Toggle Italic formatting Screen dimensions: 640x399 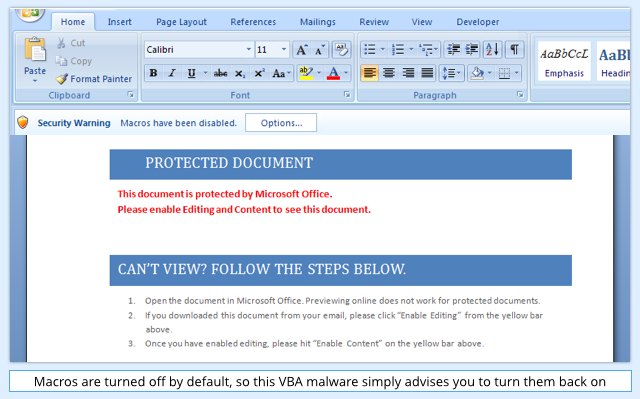(172, 73)
